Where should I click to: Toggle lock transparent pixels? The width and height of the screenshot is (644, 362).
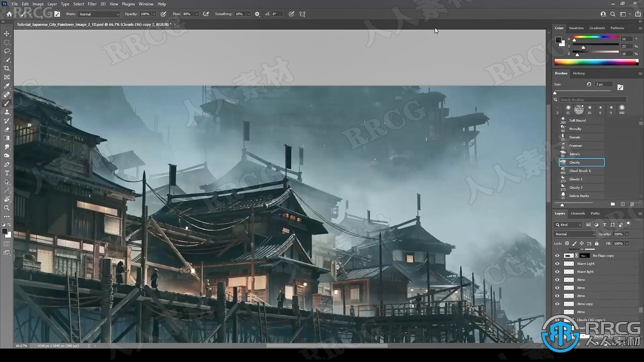[x=567, y=243]
